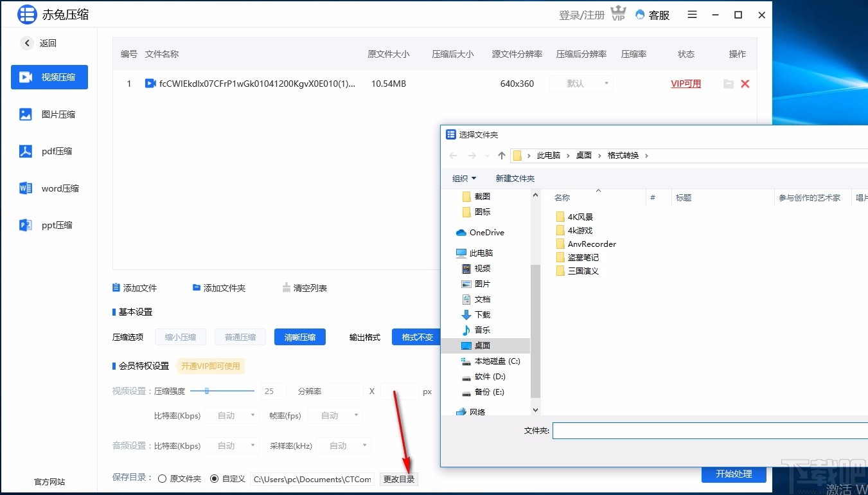This screenshot has width=868, height=495.
Task: Open the word压缩 tool
Action: click(49, 188)
